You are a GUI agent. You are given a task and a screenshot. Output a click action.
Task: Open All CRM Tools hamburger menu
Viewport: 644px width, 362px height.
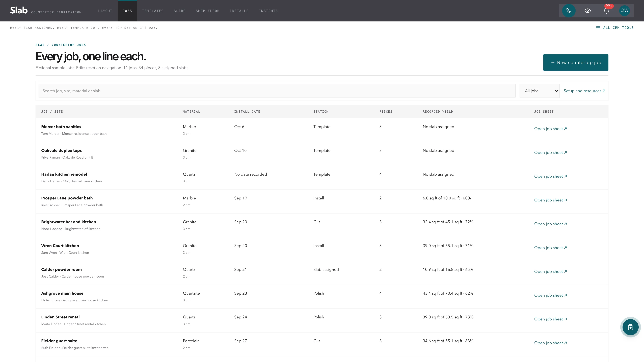(615, 28)
